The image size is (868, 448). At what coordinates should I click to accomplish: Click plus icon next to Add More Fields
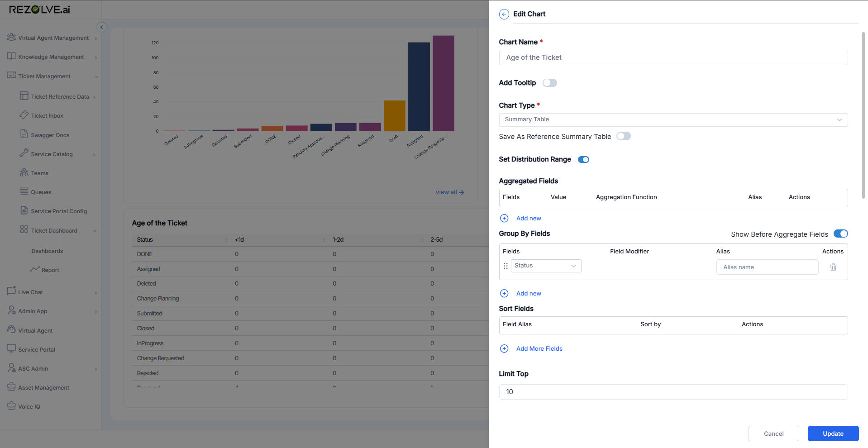point(504,348)
